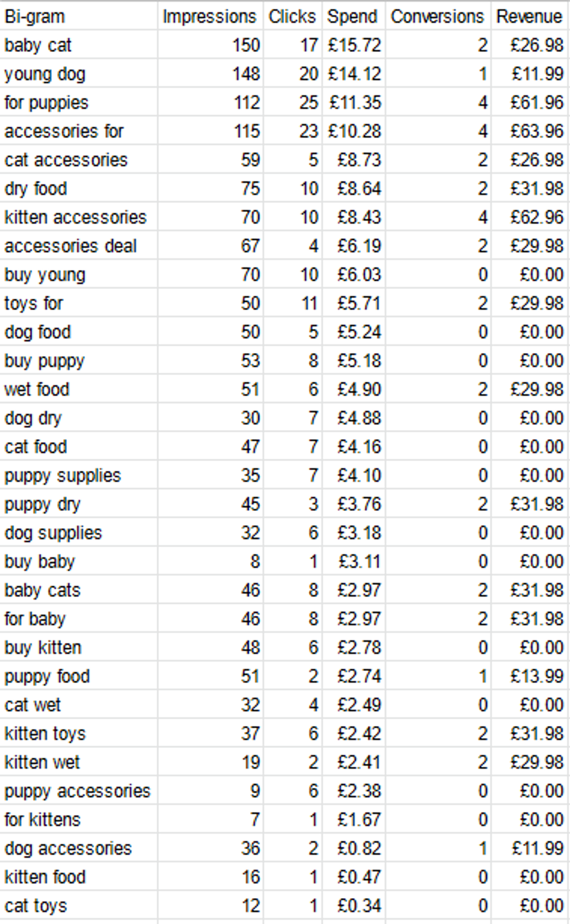Image resolution: width=570 pixels, height=924 pixels.
Task: Select the 'accessories deal' cell
Action: point(78,246)
